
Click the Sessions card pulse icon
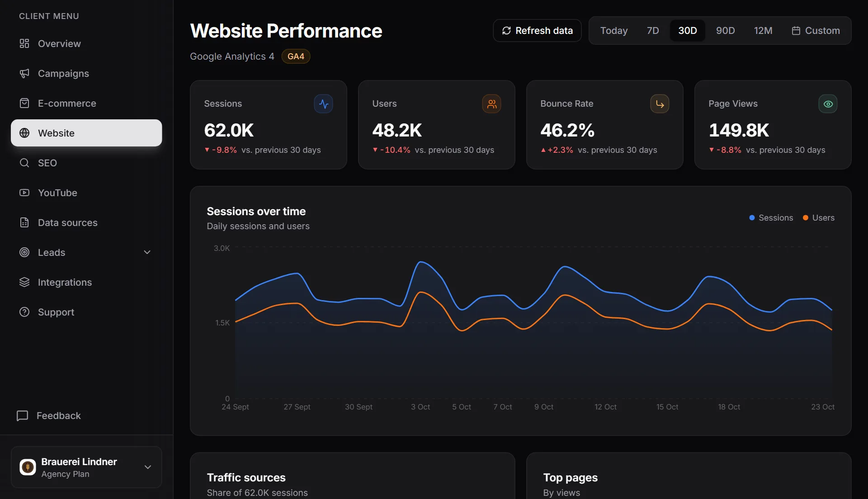point(324,104)
